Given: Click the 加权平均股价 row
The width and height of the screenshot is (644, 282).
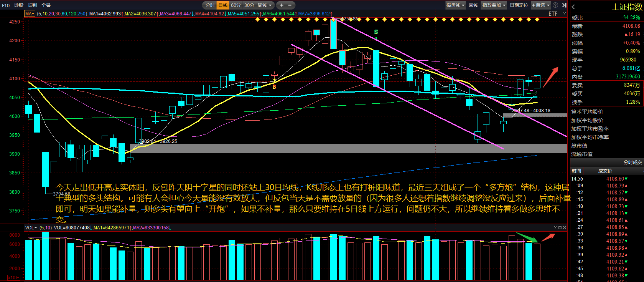Looking at the screenshot, I should 607,120.
